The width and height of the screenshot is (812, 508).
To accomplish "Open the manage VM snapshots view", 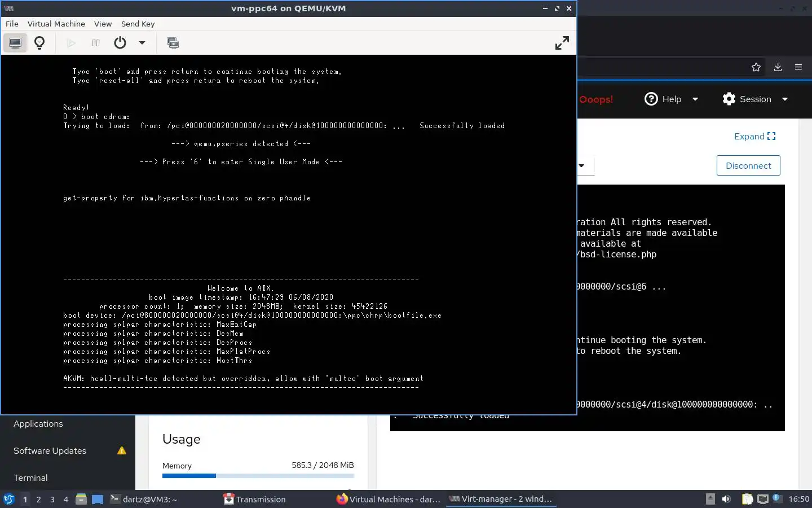I will (x=173, y=43).
